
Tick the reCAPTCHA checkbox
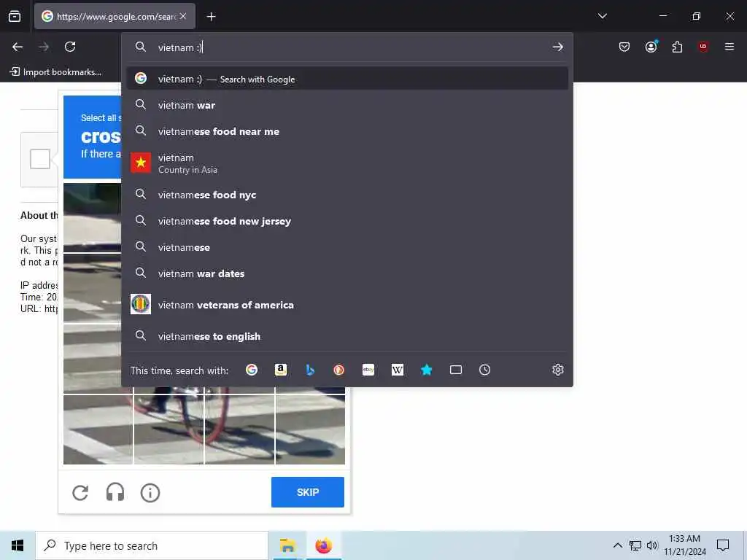40,159
